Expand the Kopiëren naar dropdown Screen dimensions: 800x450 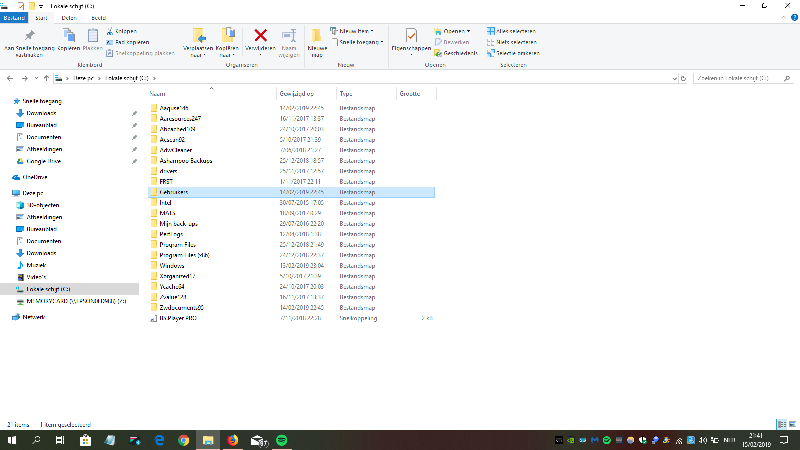click(228, 54)
